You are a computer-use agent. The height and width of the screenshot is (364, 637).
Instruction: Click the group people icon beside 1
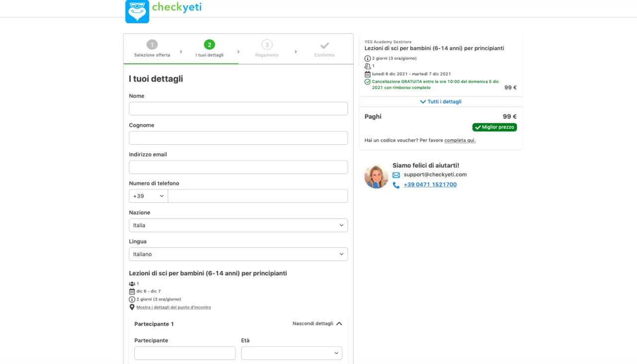click(x=132, y=283)
